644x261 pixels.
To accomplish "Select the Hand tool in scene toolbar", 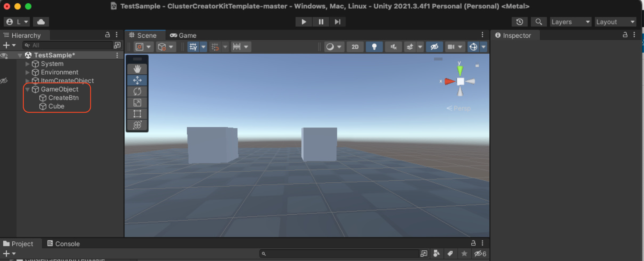I will [x=137, y=69].
